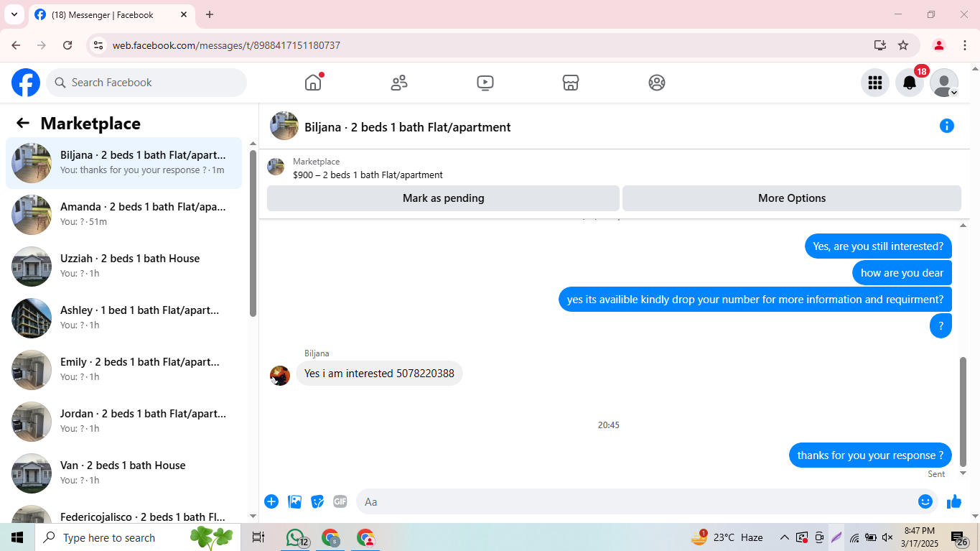The width and height of the screenshot is (980, 551).
Task: Open the Chrome profile icon
Action: pyautogui.click(x=938, y=45)
